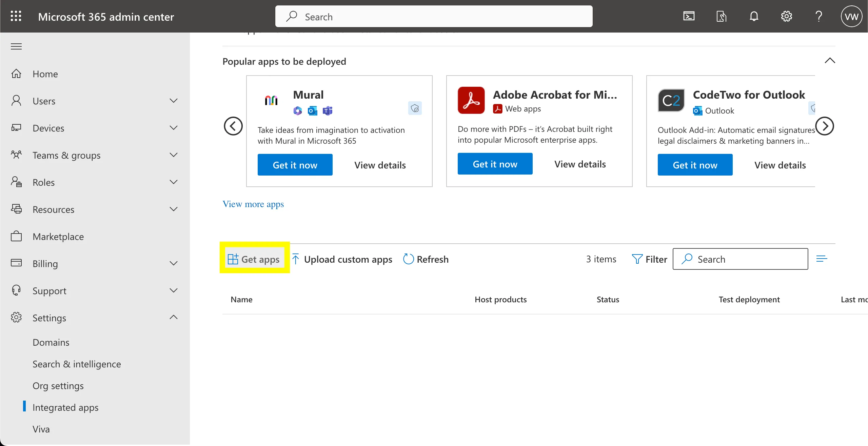The width and height of the screenshot is (868, 446).
Task: Open the Cloud Shell terminal icon
Action: tap(689, 16)
